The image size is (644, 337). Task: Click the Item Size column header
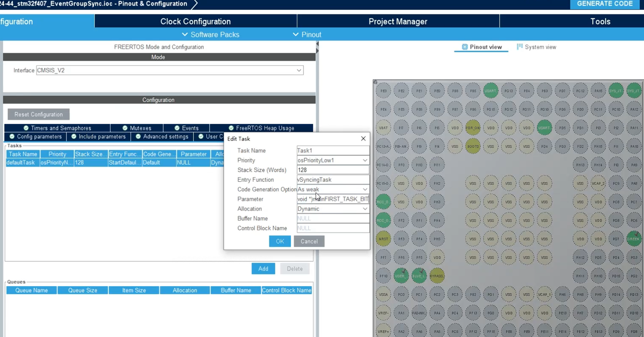[x=134, y=290]
